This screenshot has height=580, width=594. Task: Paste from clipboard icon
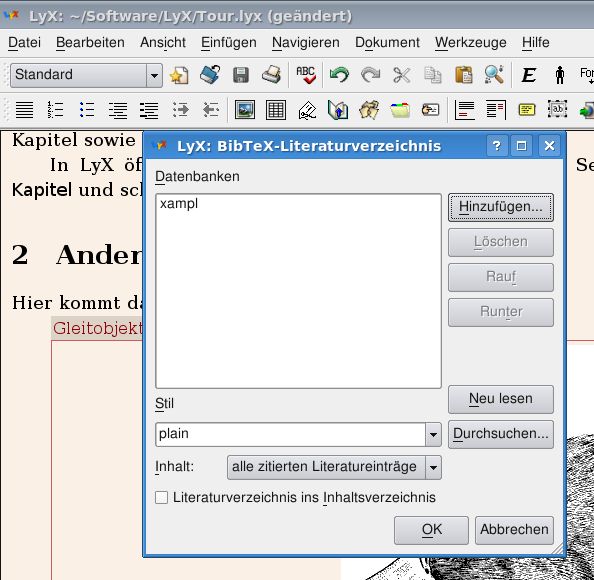click(x=464, y=75)
